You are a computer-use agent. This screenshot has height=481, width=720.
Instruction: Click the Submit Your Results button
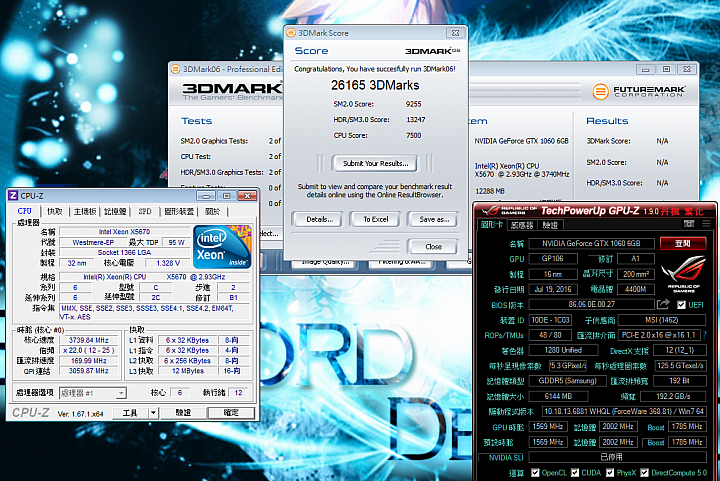pos(375,163)
